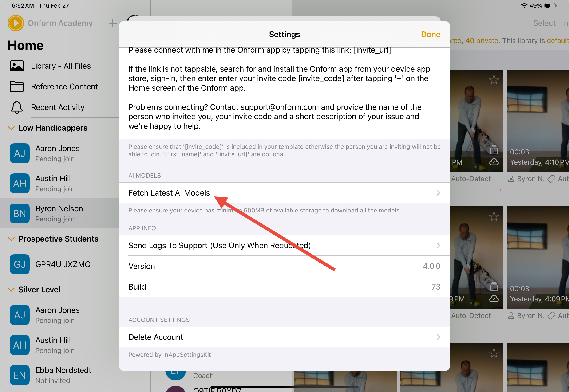
Task: Open Fetch Latest AI Models row
Action: (x=284, y=193)
